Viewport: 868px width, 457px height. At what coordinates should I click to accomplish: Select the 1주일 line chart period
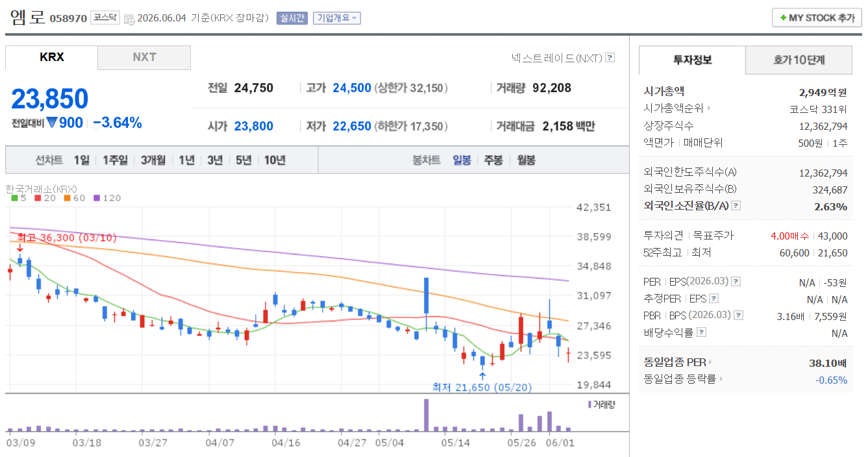tap(115, 160)
